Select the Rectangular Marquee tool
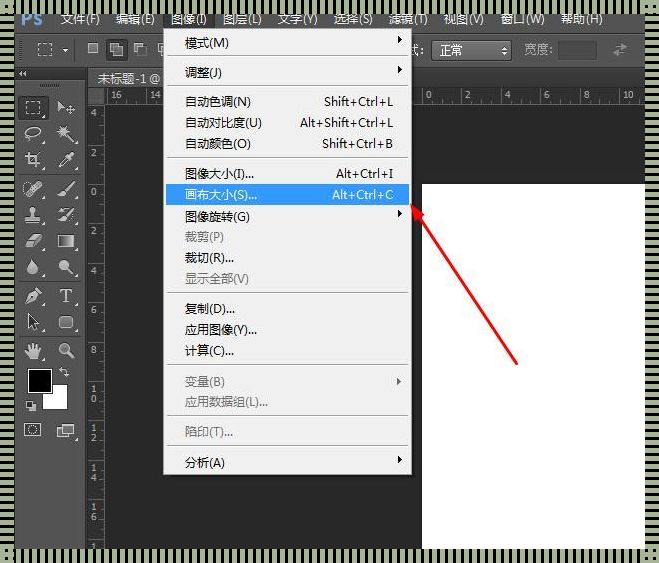The width and height of the screenshot is (659, 563). pyautogui.click(x=33, y=108)
